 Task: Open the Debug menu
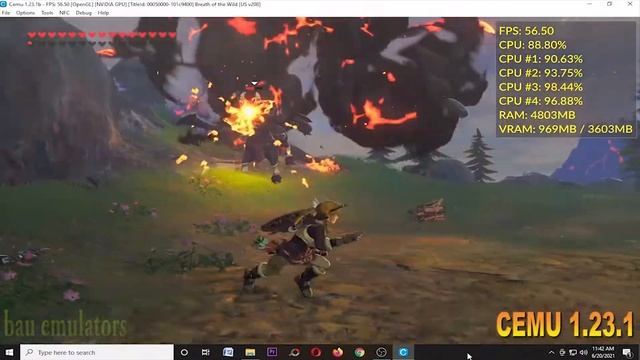pos(84,13)
